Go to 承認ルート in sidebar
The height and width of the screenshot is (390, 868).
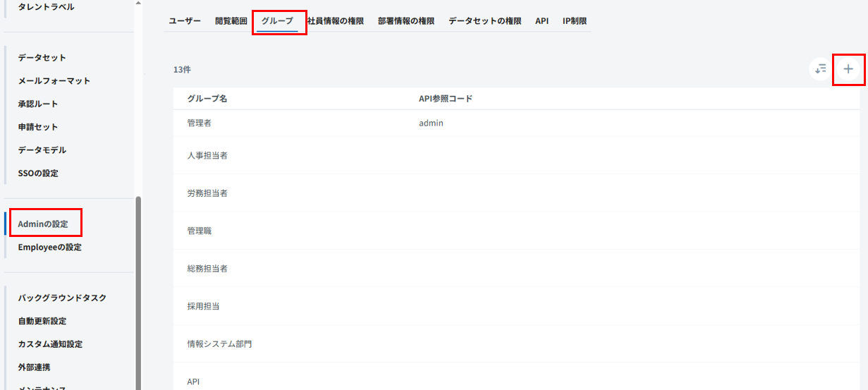point(38,104)
